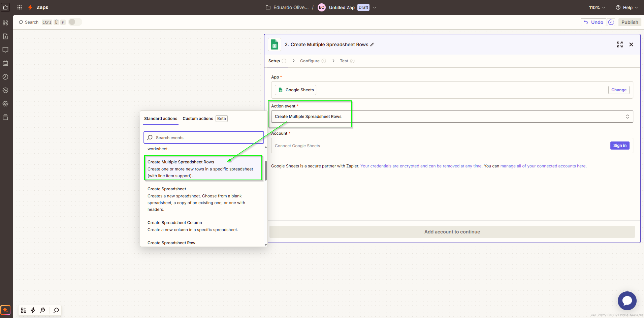The image size is (644, 318).
Task: Click the Beta badge beside Custom actions
Action: pos(222,119)
